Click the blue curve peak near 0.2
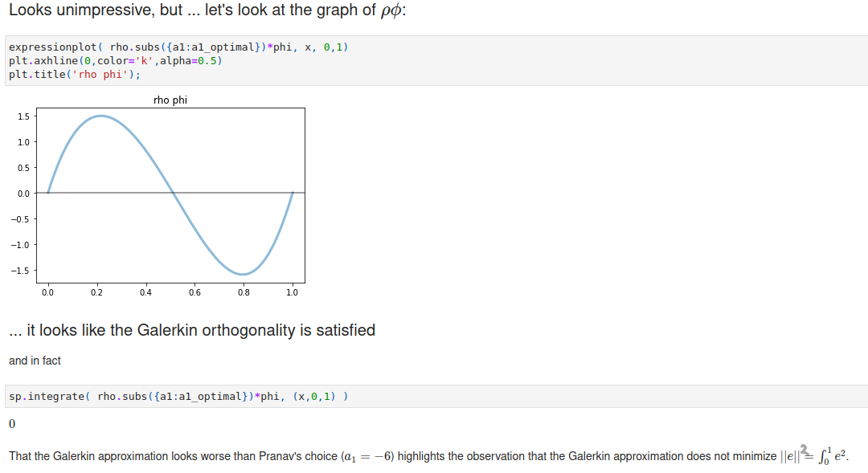 pyautogui.click(x=100, y=116)
